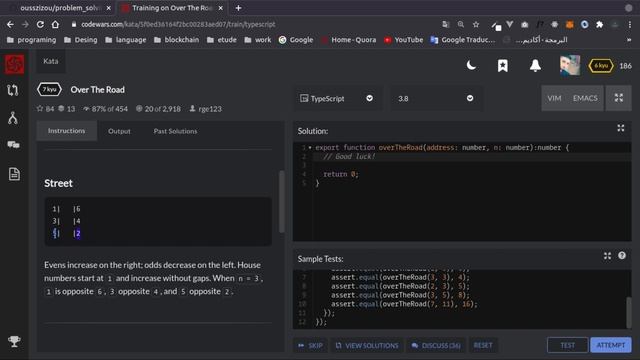Open the extensions puzzle icon
Screen dimensions: 640x360
point(600,24)
